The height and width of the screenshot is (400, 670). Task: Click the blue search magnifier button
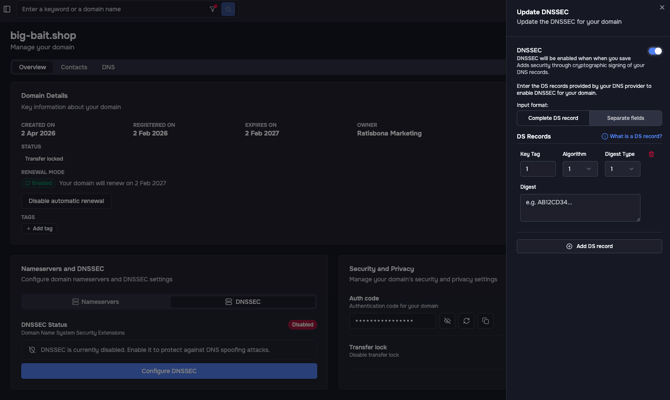228,9
